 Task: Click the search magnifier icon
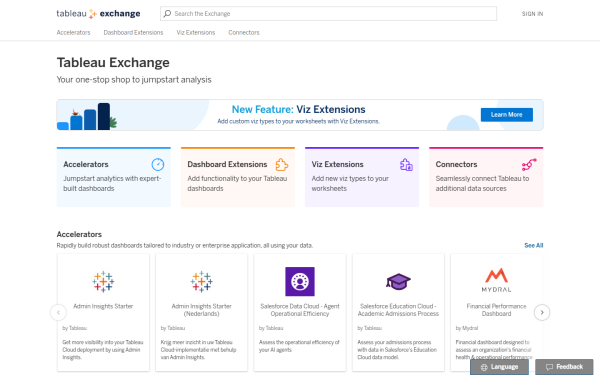pos(167,13)
